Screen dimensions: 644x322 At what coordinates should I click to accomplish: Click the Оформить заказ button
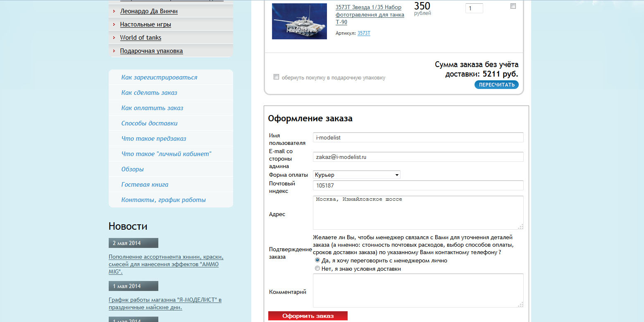308,316
